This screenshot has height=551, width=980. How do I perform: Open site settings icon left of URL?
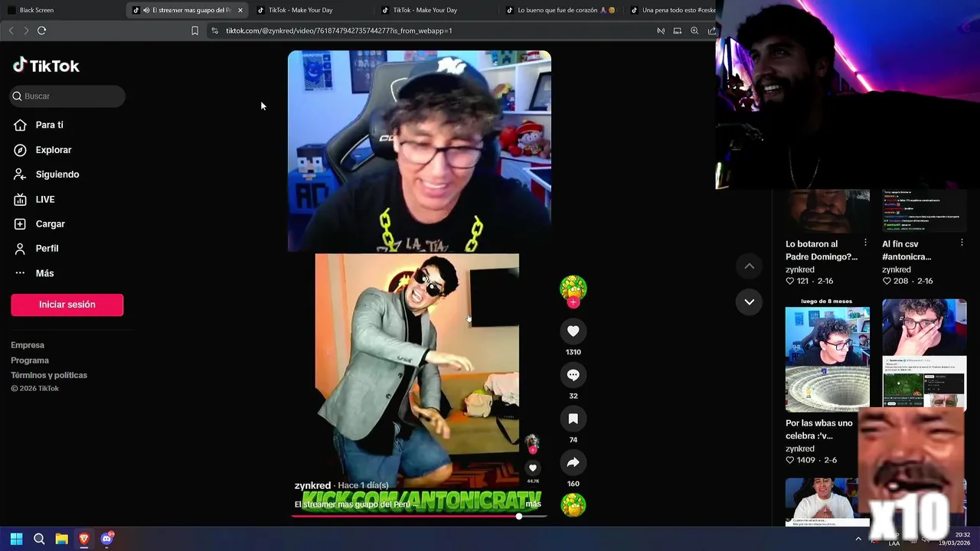click(214, 31)
